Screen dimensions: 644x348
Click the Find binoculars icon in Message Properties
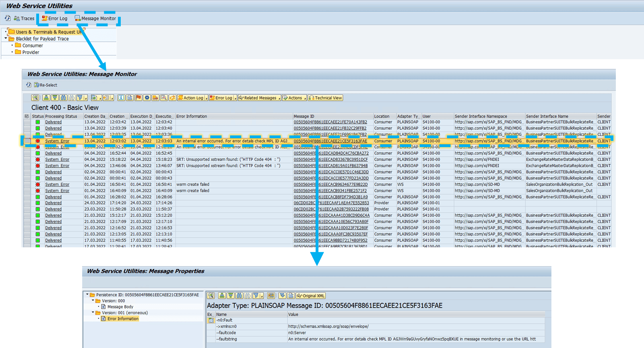(239, 296)
